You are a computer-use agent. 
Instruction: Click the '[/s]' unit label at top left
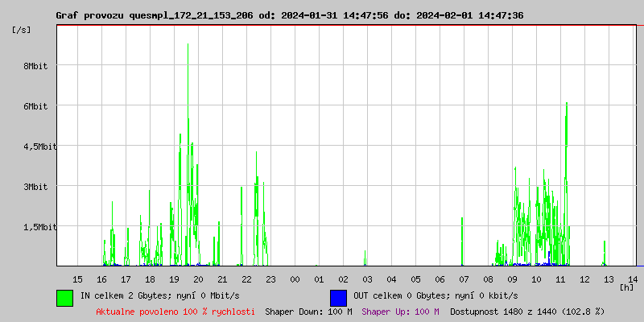click(21, 30)
